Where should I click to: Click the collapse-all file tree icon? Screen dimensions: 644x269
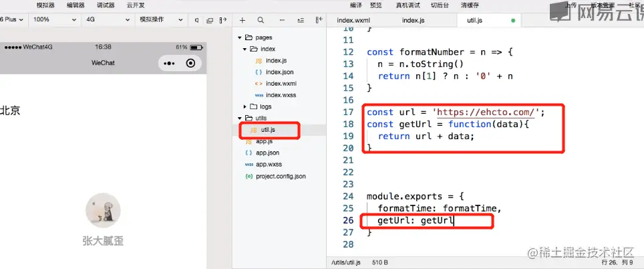tap(301, 20)
